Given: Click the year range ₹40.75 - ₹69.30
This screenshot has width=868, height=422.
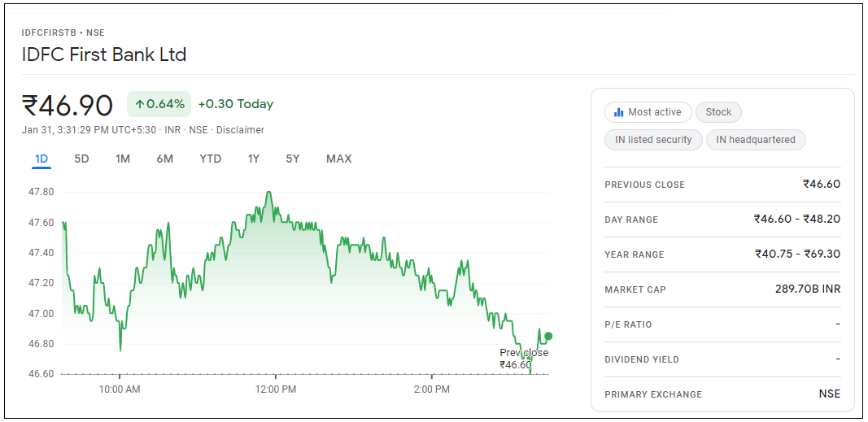Looking at the screenshot, I should tap(798, 254).
